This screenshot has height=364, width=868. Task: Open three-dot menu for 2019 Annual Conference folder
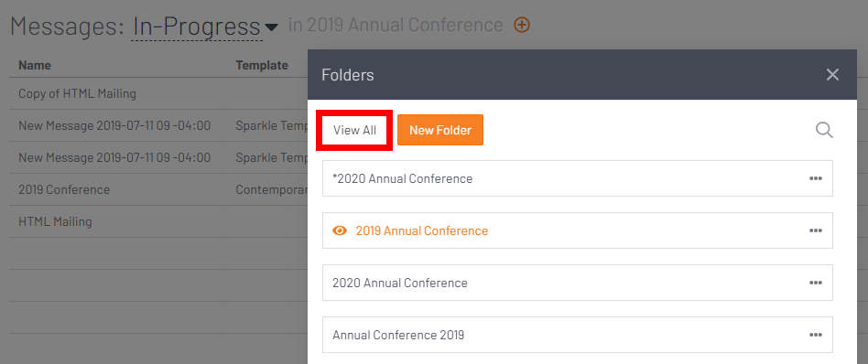[815, 230]
